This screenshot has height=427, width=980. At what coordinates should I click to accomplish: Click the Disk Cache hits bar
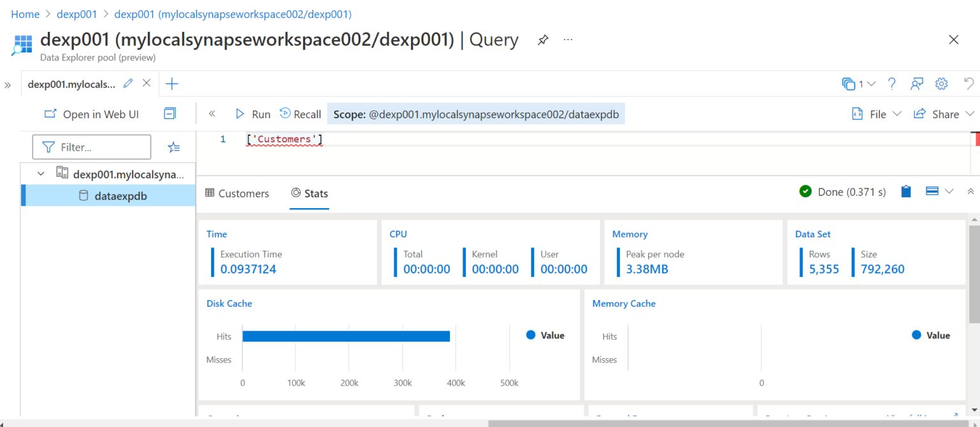pyautogui.click(x=348, y=335)
